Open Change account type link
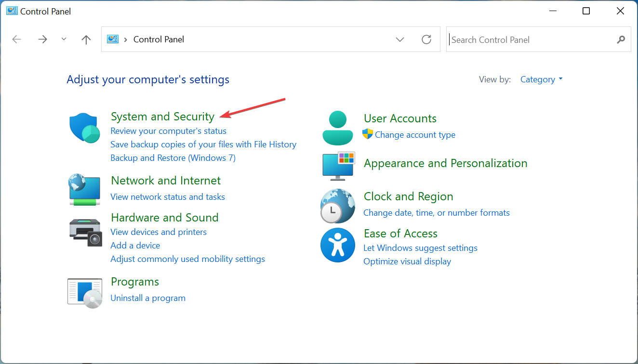This screenshot has width=638, height=364. [415, 135]
